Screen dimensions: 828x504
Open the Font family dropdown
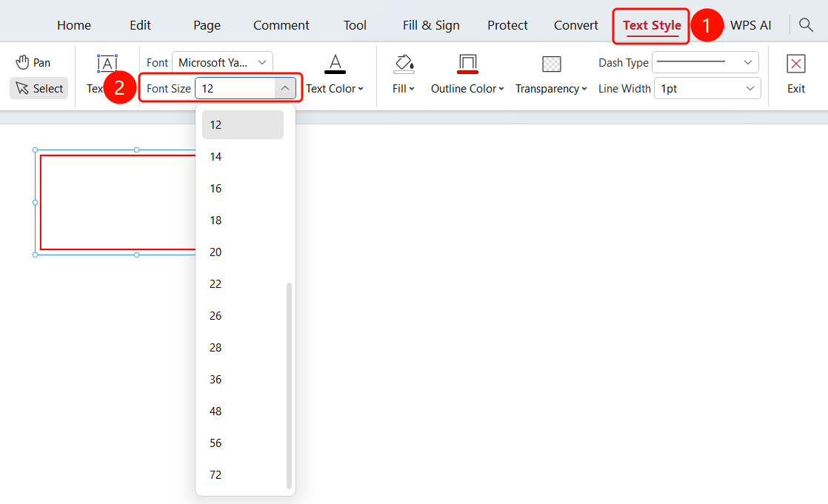click(222, 62)
